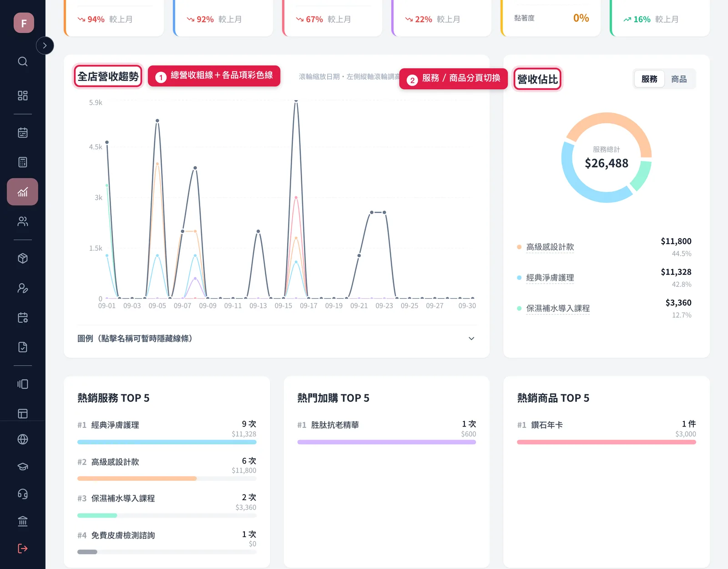This screenshot has height=569, width=728.
Task: Toggle 經典淨膚護理 legend item
Action: click(x=550, y=278)
